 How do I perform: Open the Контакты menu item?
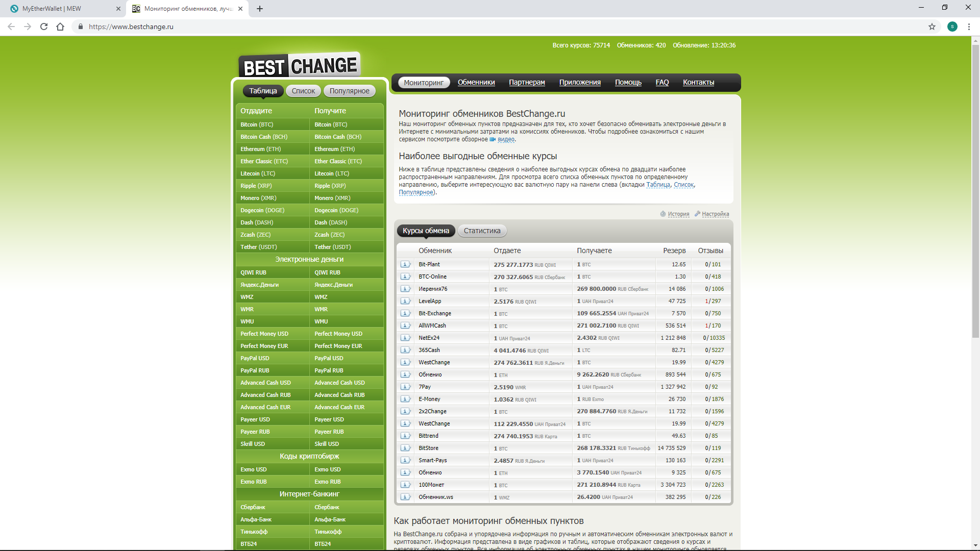click(x=698, y=82)
